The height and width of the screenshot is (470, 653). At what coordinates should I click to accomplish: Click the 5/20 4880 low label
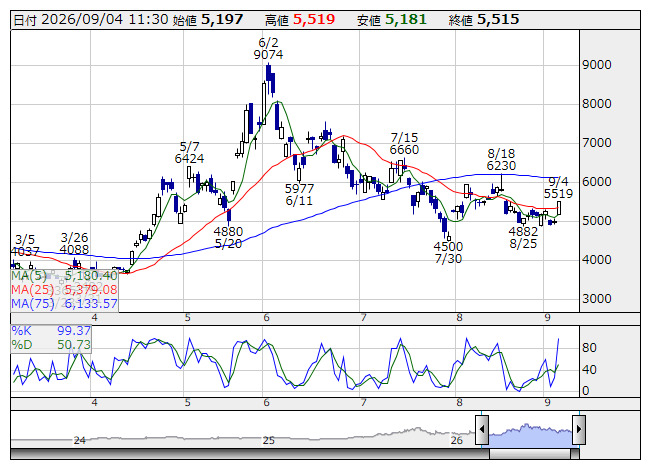click(228, 237)
